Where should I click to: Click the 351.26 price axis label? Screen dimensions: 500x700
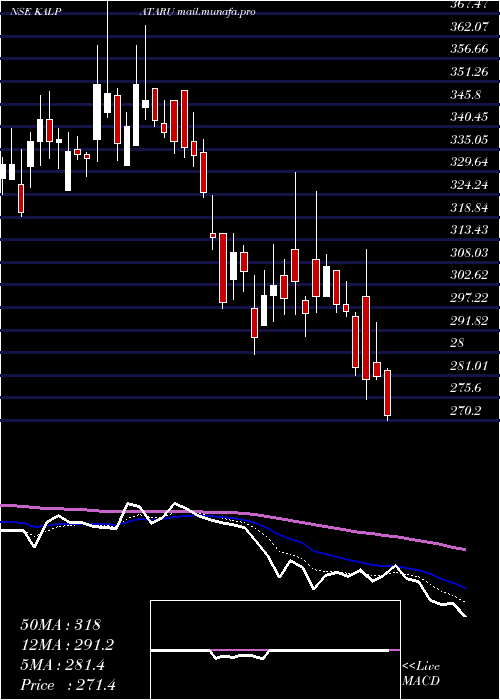point(469,71)
